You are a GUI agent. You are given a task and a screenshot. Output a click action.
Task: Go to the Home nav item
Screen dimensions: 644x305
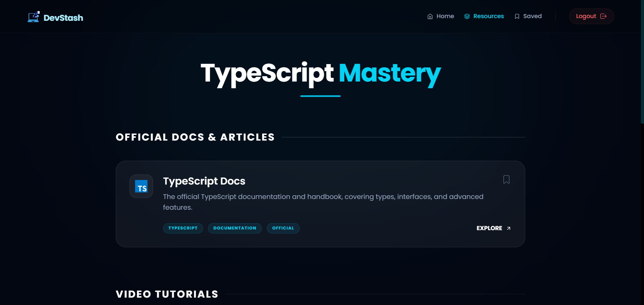click(441, 16)
